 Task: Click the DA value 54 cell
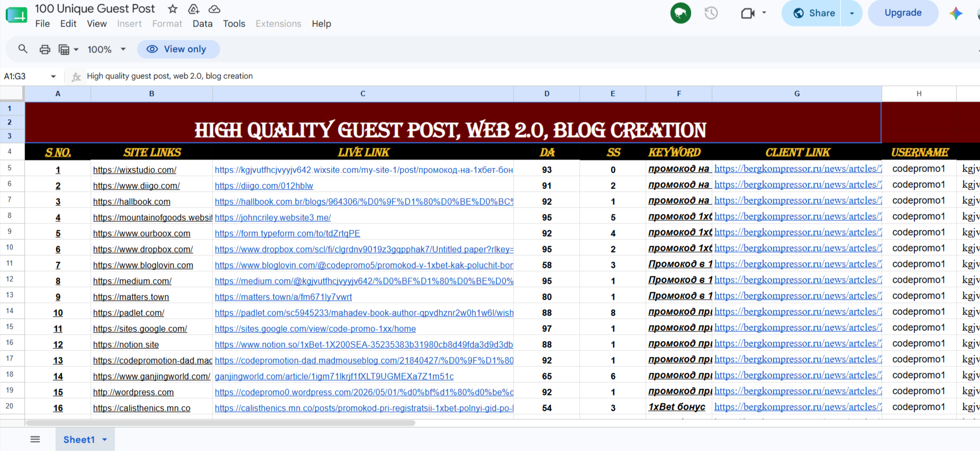pos(547,408)
